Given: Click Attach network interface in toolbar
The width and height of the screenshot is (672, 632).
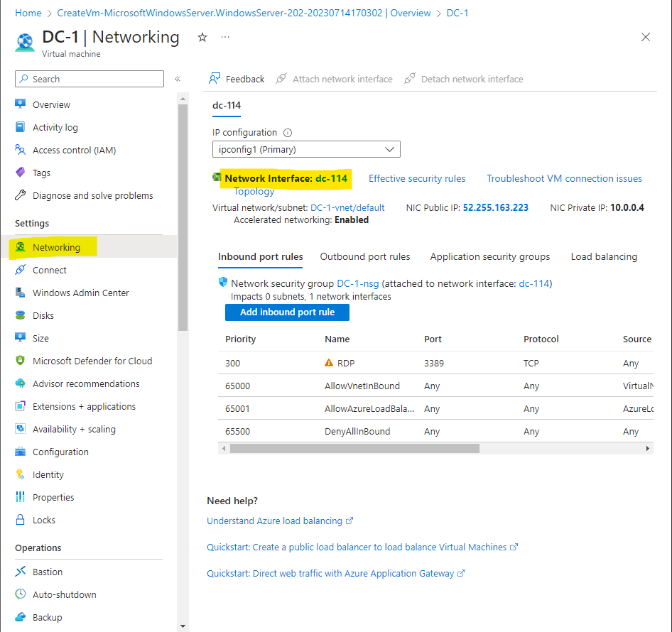Looking at the screenshot, I should (x=335, y=79).
